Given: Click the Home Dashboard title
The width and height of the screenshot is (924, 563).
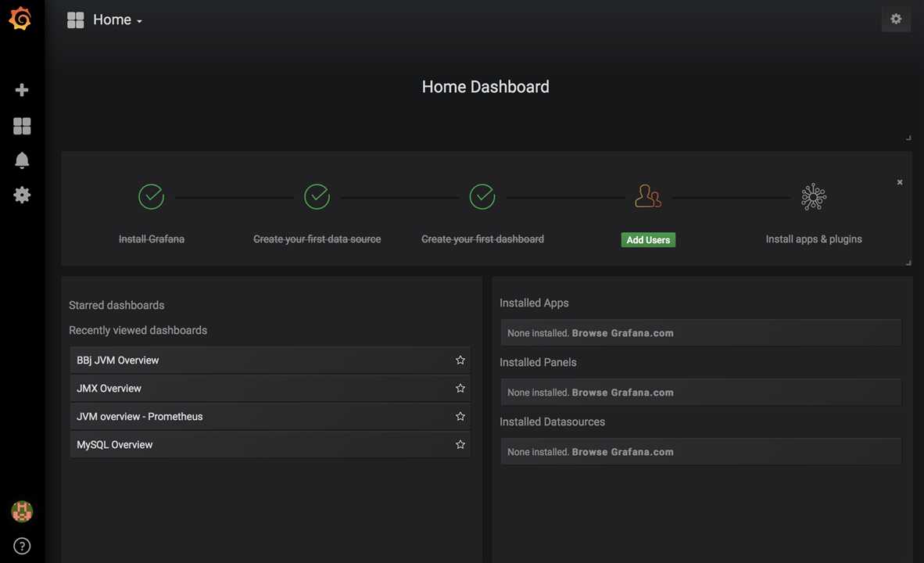Looking at the screenshot, I should point(485,87).
